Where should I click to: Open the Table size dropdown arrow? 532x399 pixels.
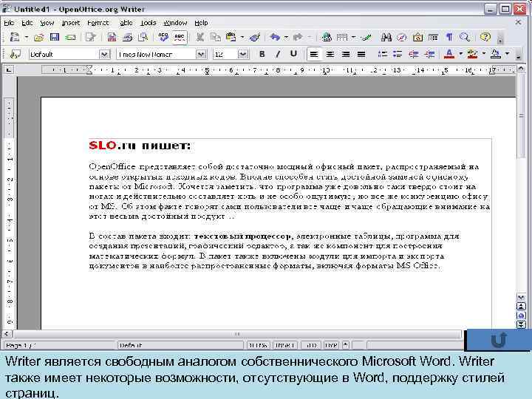pos(353,37)
